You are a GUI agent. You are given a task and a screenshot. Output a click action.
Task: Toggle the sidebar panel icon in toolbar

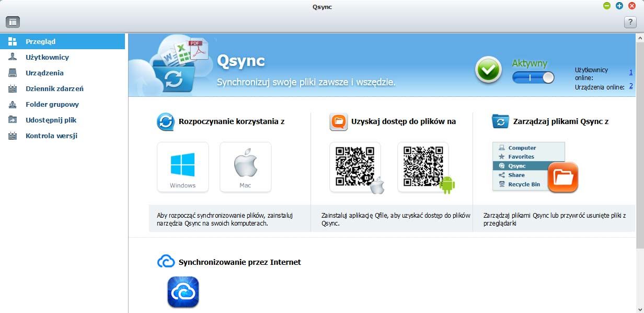[13, 22]
